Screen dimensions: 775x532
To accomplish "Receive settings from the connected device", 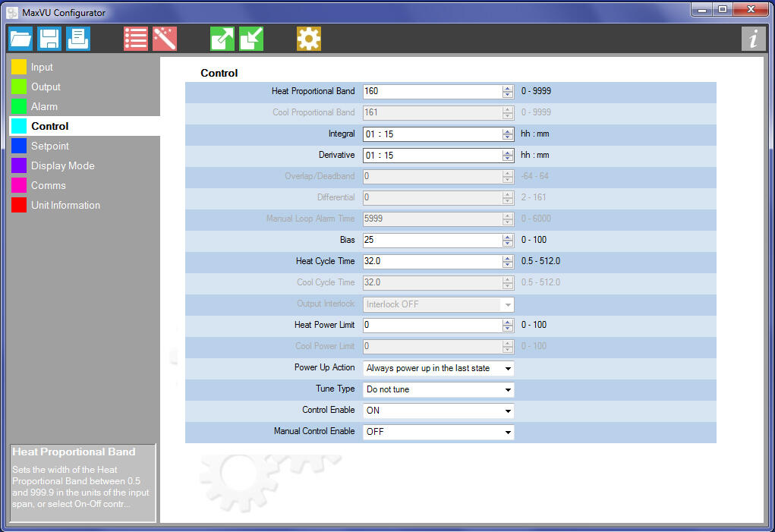I will coord(251,39).
